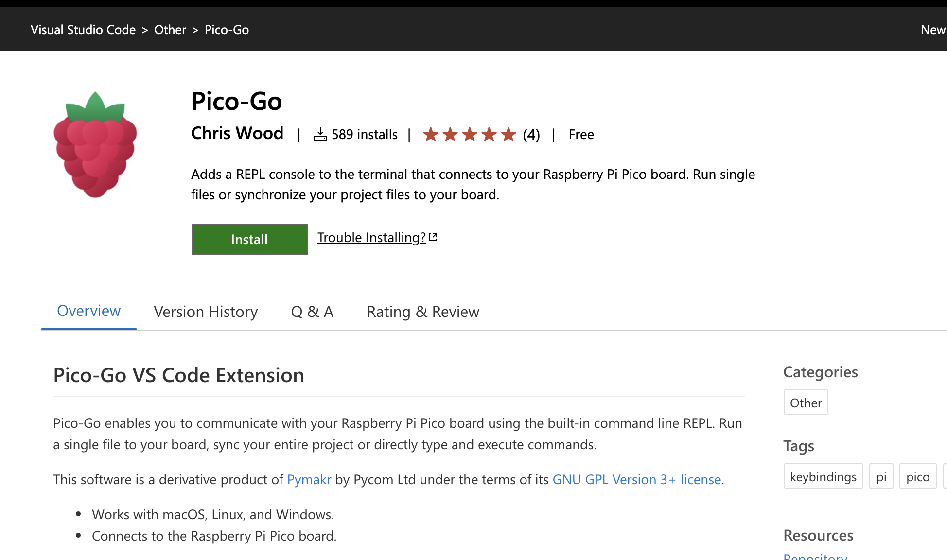Open the Rating & Review tab

pos(423,312)
